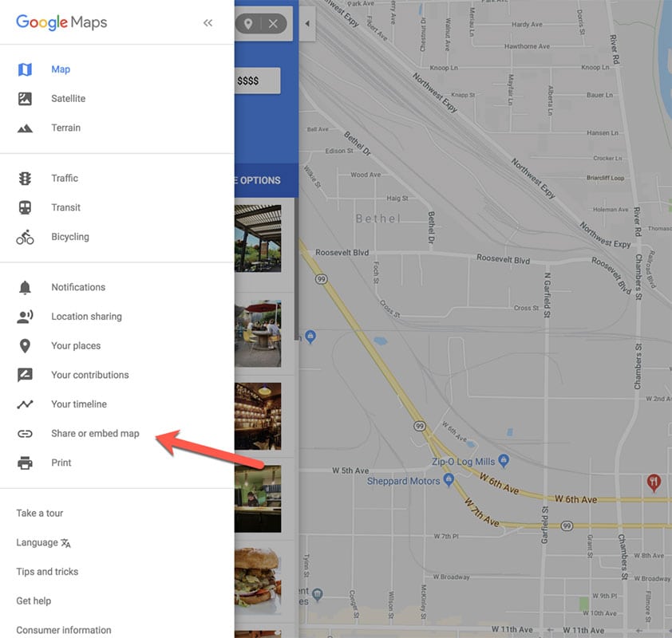This screenshot has width=672, height=638.
Task: Toggle the $$$$ price filter
Action: [x=257, y=81]
